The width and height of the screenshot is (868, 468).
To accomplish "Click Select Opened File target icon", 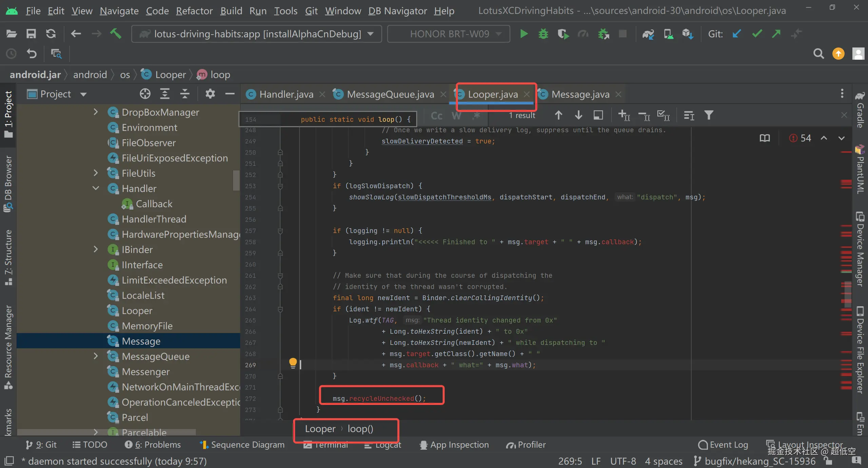I will [x=145, y=94].
